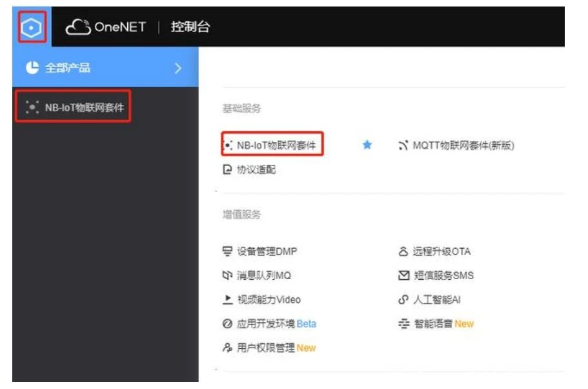Open 智能语音 New service
588x389 pixels.
(443, 324)
